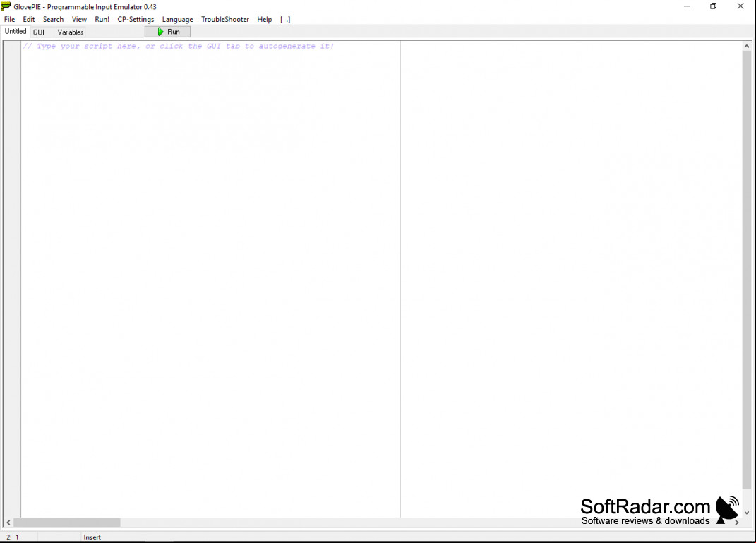This screenshot has width=756, height=543.
Task: Click the horizontal scrollbar thumb
Action: tap(67, 523)
